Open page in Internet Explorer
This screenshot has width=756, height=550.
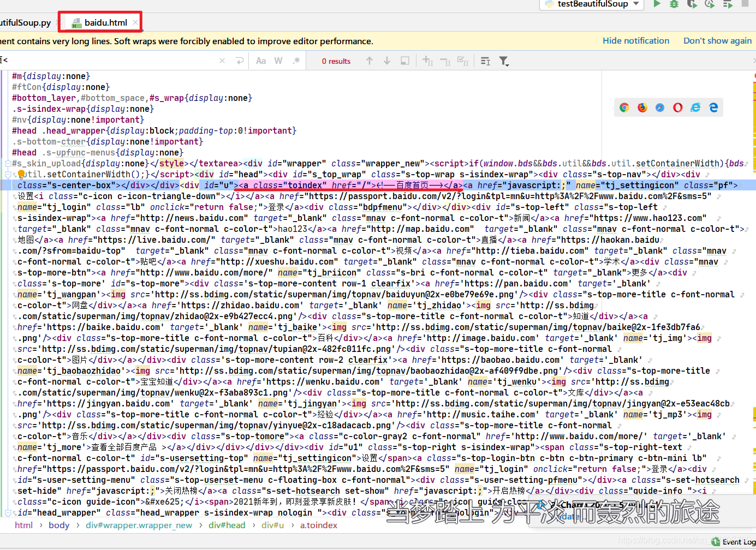[695, 107]
